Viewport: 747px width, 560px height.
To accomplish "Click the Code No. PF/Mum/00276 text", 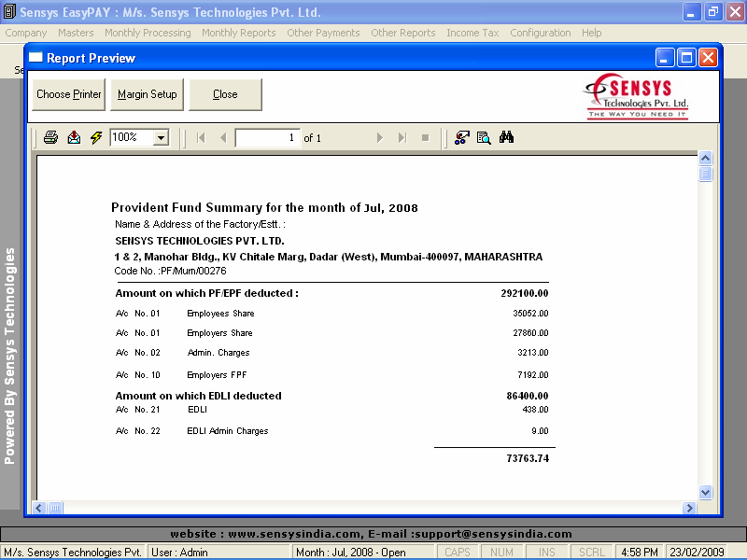I will pyautogui.click(x=171, y=271).
